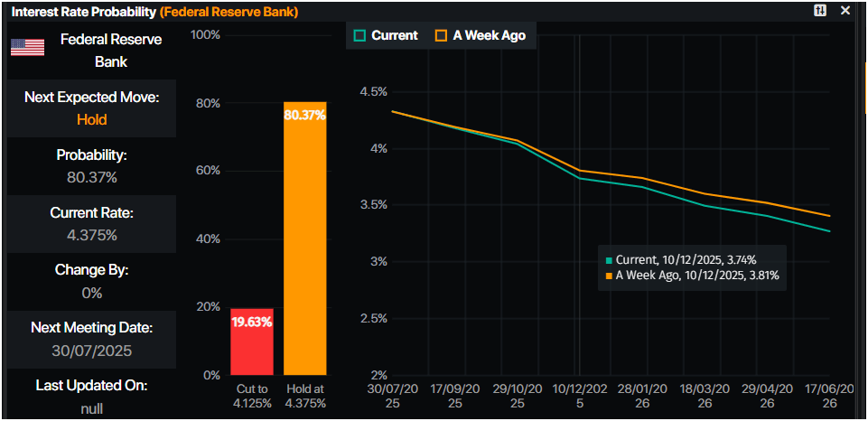Select the orange 80.37% hold bar

click(x=304, y=239)
